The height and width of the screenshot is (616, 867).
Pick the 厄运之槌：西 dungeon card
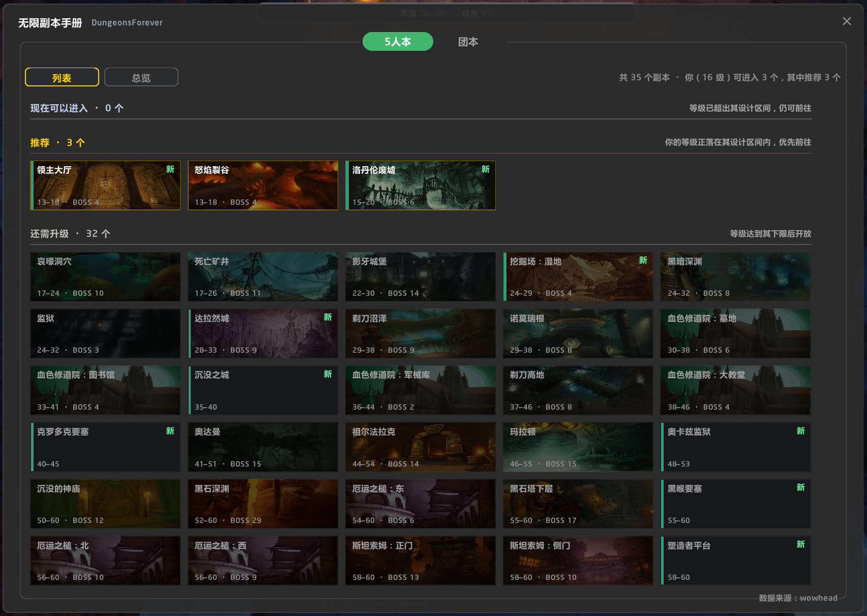click(x=263, y=561)
